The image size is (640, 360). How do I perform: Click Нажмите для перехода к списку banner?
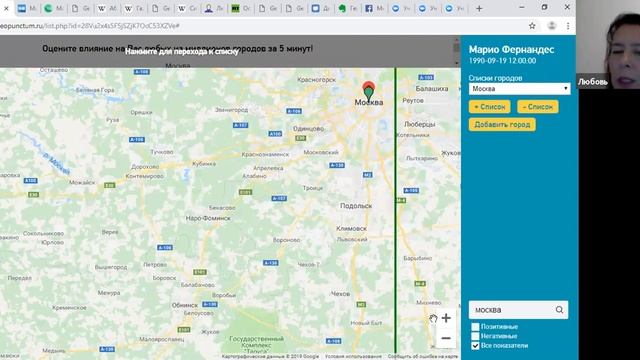tap(182, 52)
